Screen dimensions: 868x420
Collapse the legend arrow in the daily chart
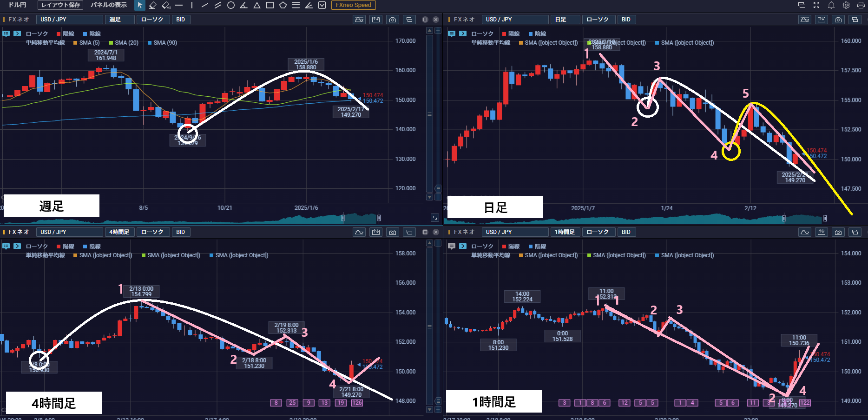tap(463, 33)
